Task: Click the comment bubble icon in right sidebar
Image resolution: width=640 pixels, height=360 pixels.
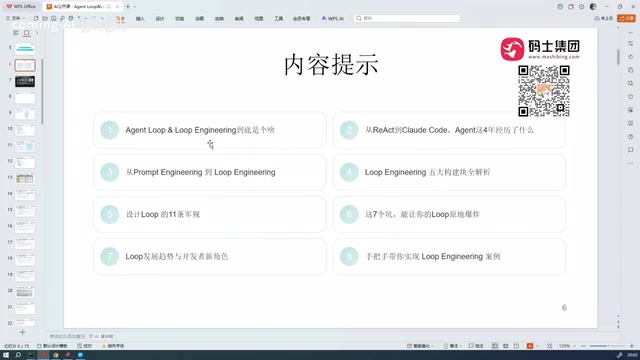Action: point(631,150)
